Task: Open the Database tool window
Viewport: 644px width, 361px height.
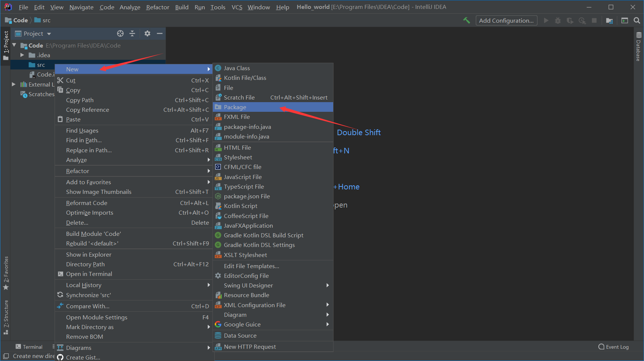Action: click(638, 48)
